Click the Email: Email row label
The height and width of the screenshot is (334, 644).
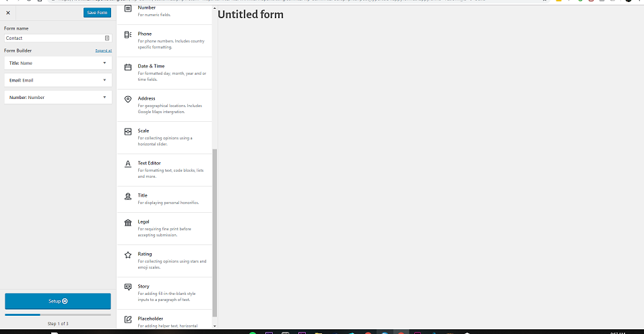click(x=22, y=80)
